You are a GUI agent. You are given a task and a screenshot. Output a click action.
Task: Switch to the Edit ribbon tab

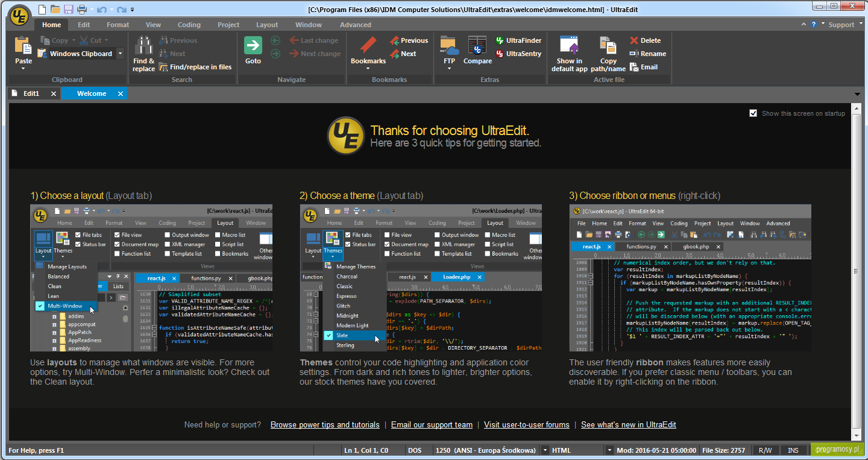[84, 25]
